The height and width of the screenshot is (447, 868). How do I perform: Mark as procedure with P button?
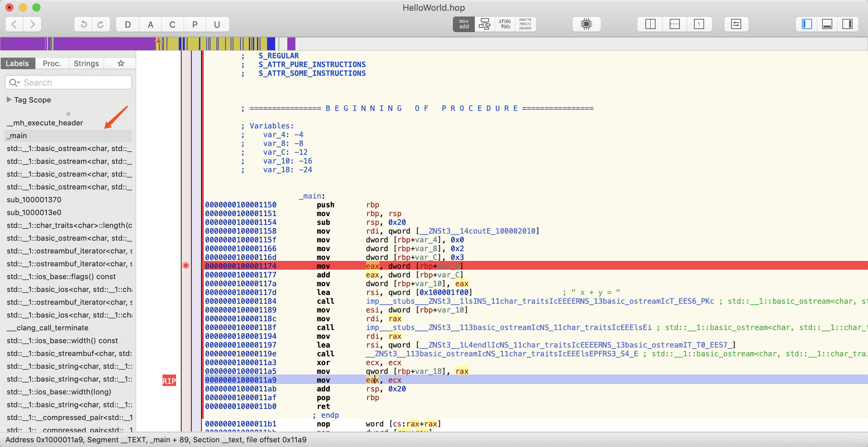tap(195, 24)
